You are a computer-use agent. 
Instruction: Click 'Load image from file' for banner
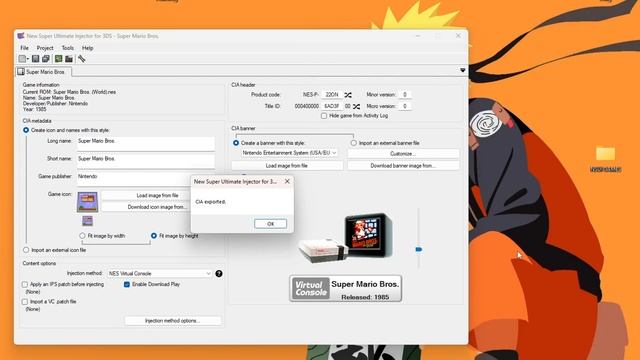[x=287, y=166]
